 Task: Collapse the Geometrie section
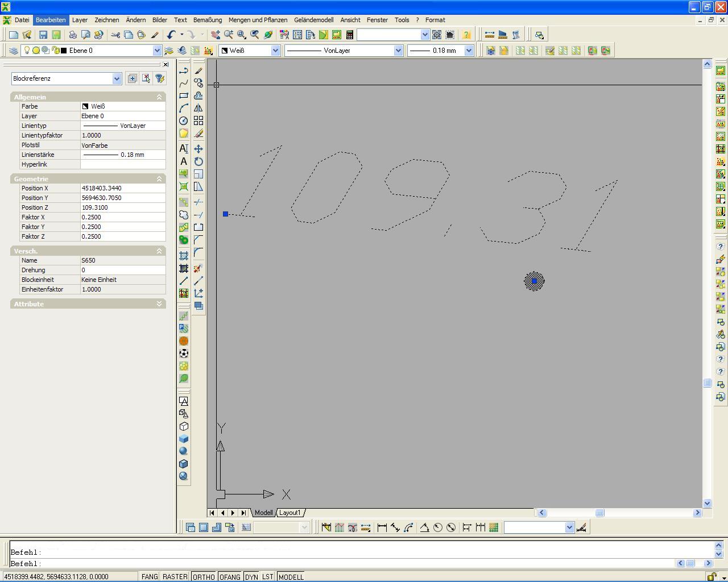tap(159, 179)
